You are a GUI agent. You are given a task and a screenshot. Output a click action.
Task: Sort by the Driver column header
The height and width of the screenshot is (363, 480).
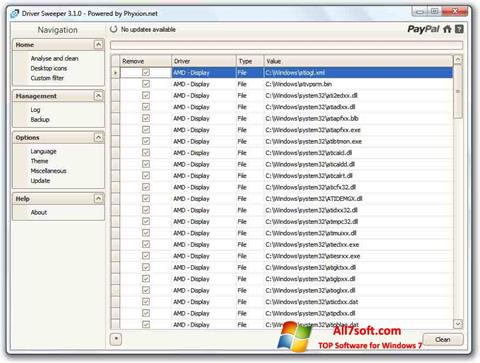204,61
